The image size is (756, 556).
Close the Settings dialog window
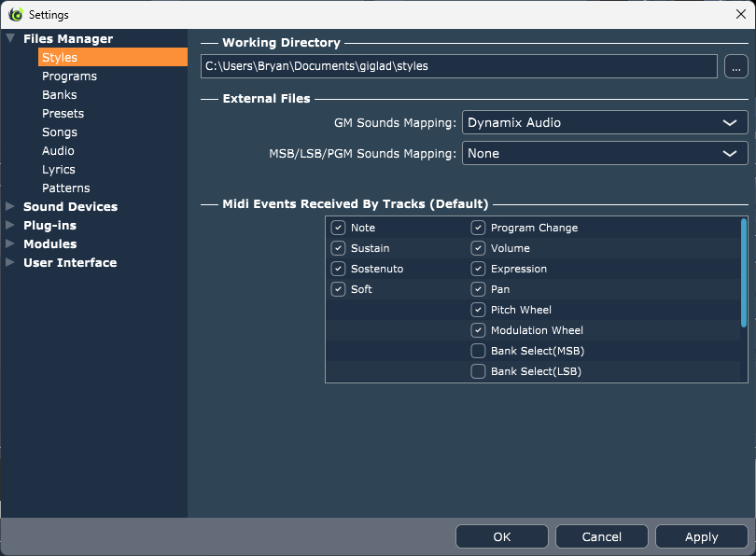click(x=741, y=14)
